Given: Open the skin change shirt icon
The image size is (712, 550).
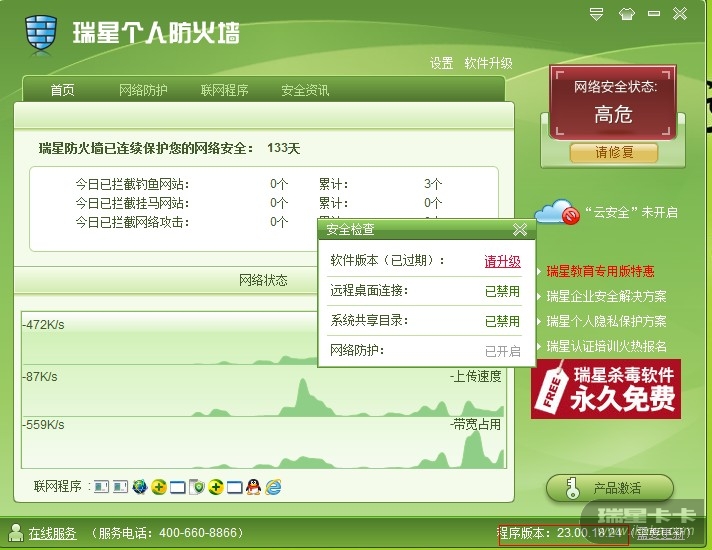Looking at the screenshot, I should [x=627, y=14].
